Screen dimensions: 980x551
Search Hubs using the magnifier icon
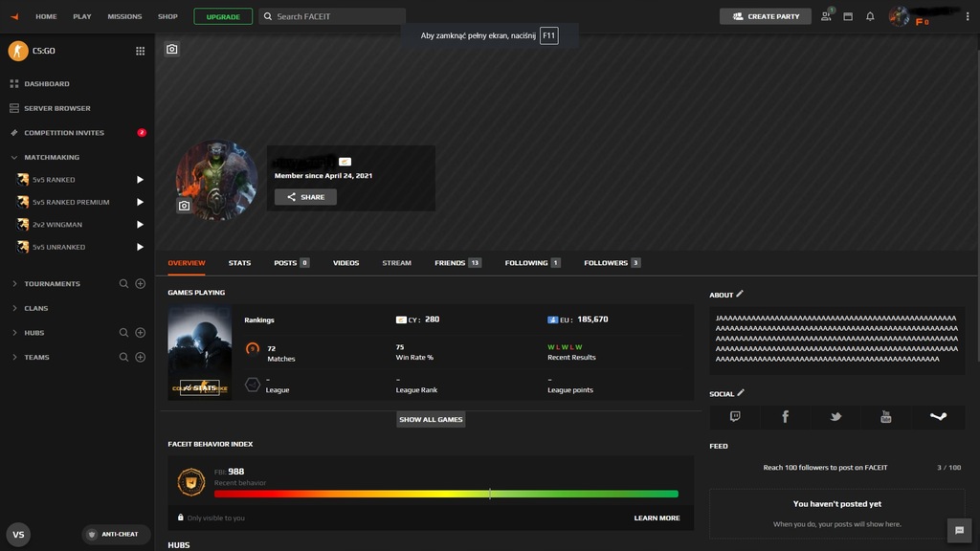124,332
